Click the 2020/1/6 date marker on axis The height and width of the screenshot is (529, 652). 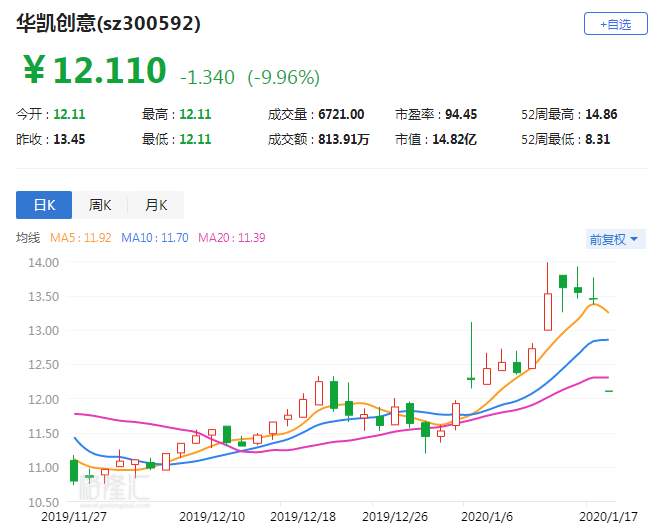(487, 517)
